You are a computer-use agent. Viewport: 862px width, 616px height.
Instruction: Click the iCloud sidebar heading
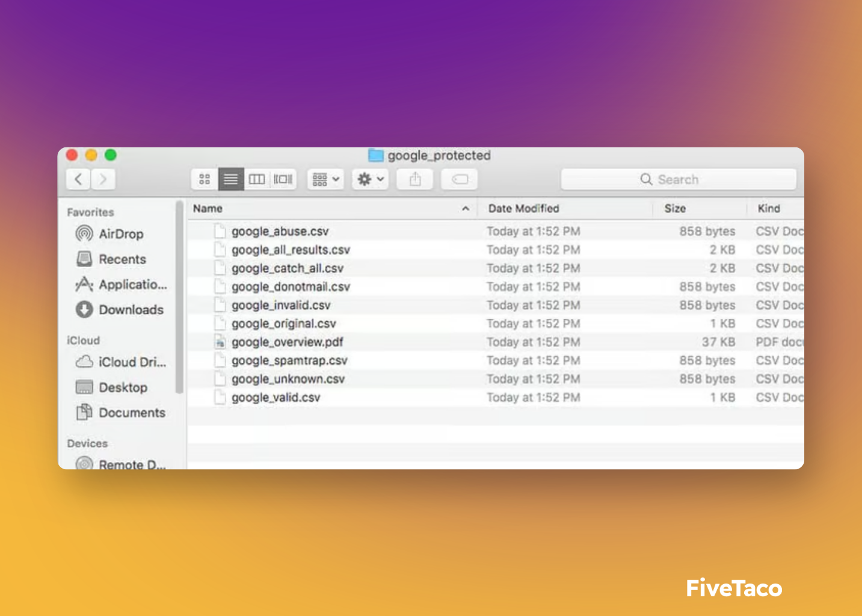[x=83, y=340]
